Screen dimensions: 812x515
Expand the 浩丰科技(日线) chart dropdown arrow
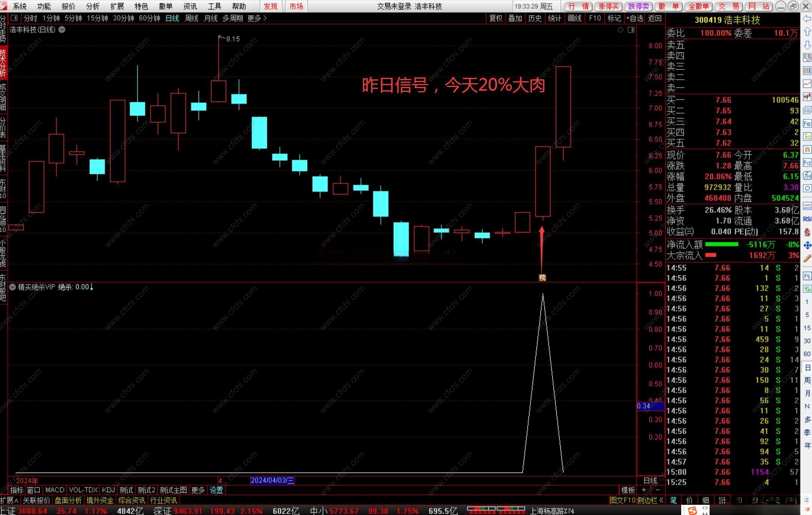tap(62, 29)
